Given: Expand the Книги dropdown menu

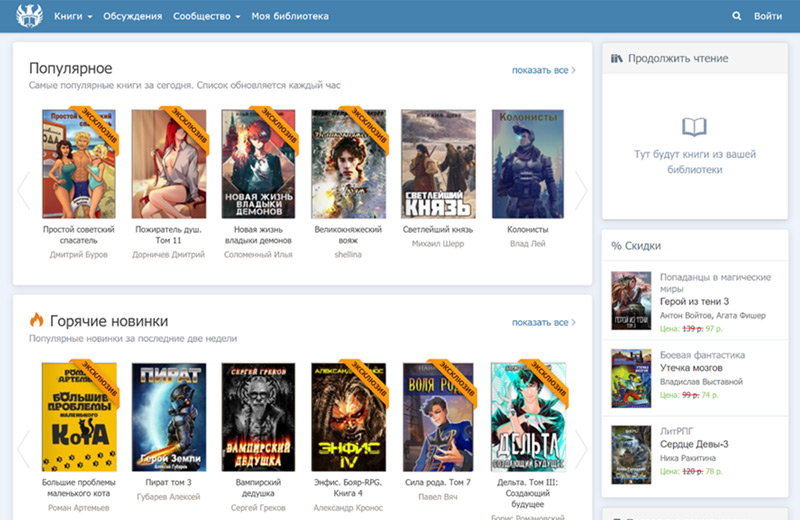Looking at the screenshot, I should click(x=73, y=16).
